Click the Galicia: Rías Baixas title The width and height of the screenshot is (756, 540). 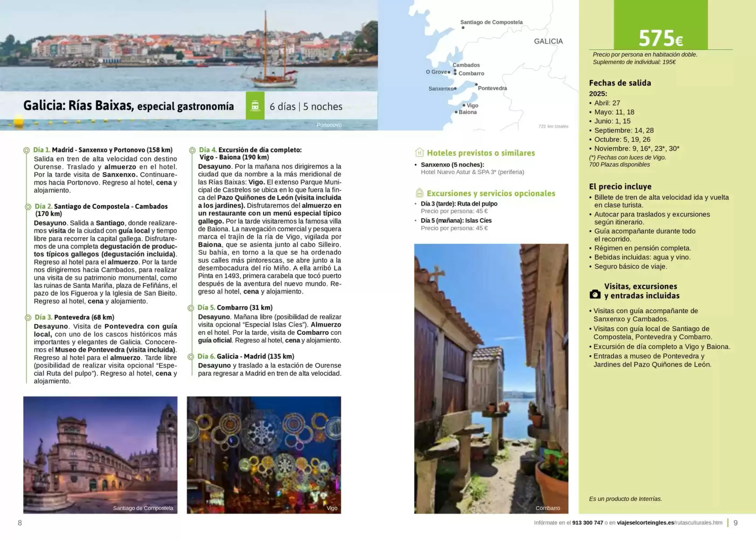(129, 106)
